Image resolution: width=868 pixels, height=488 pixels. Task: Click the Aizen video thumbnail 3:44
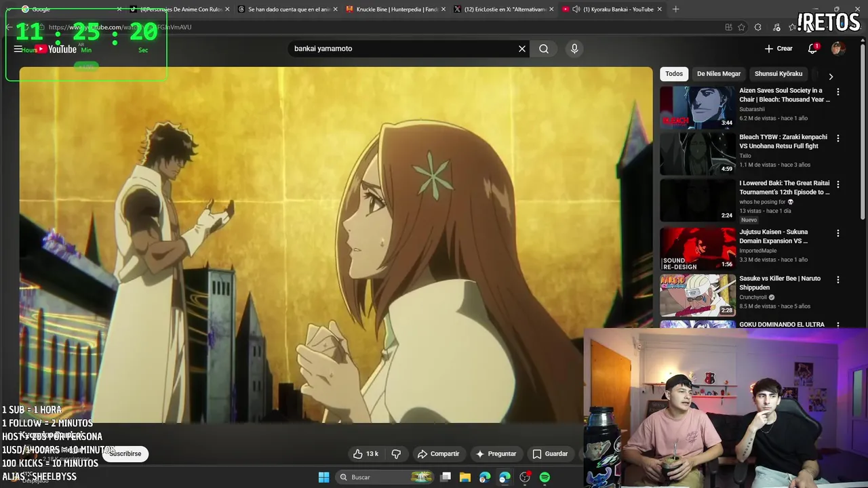[697, 107]
